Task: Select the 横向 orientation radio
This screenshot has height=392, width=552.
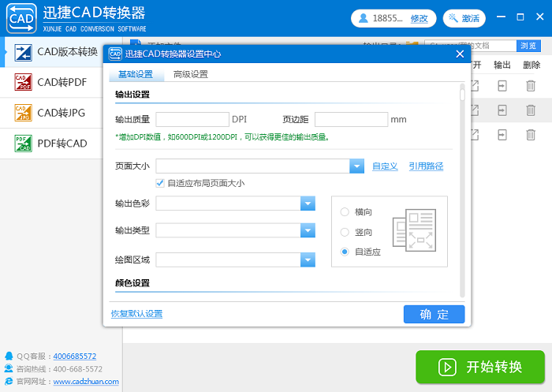Action: [x=345, y=211]
